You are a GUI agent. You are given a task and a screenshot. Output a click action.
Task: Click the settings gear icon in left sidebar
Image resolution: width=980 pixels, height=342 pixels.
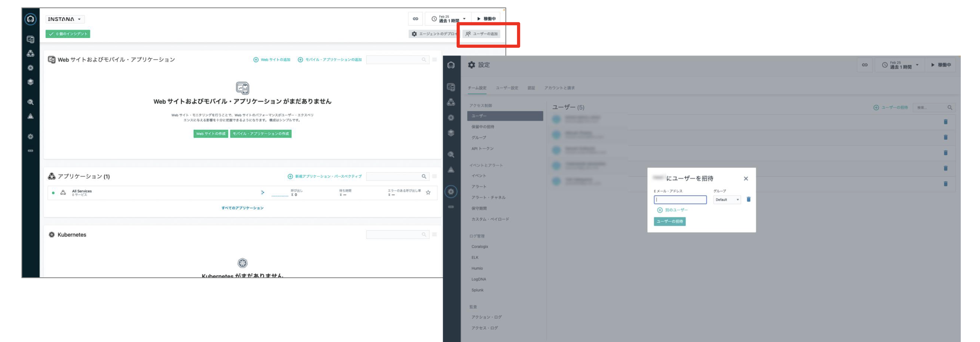point(30,136)
